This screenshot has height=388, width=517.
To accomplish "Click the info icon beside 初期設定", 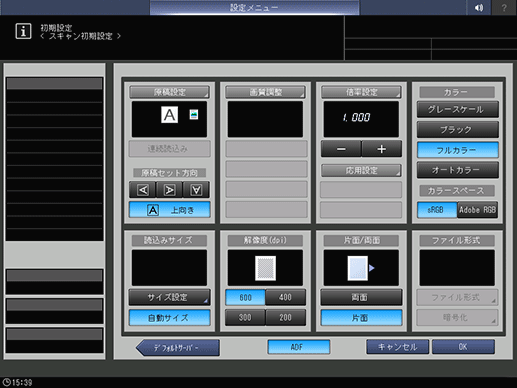I will point(23,31).
